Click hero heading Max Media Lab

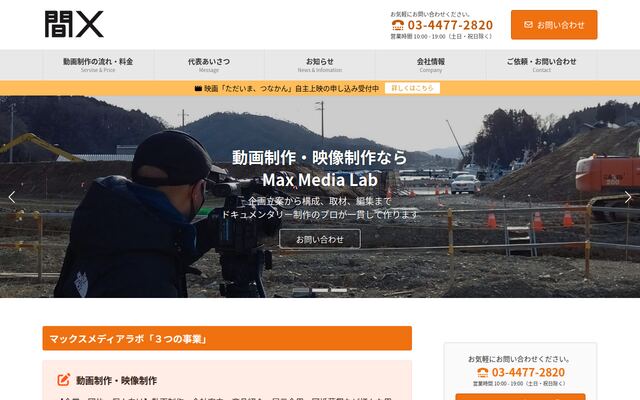pos(320,180)
